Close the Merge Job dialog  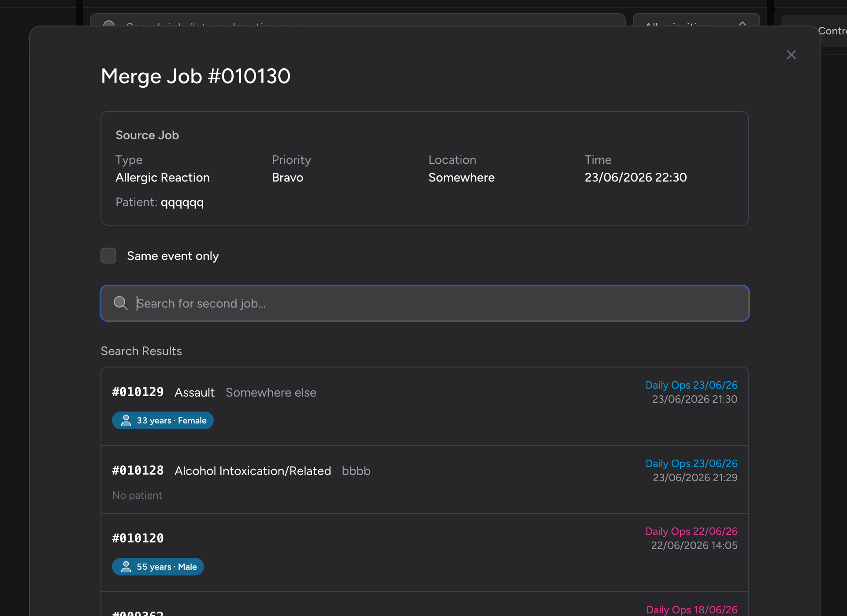click(791, 55)
